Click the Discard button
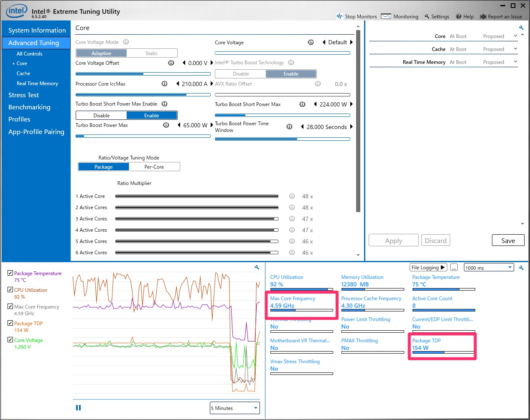This screenshot has width=530, height=420. point(436,240)
